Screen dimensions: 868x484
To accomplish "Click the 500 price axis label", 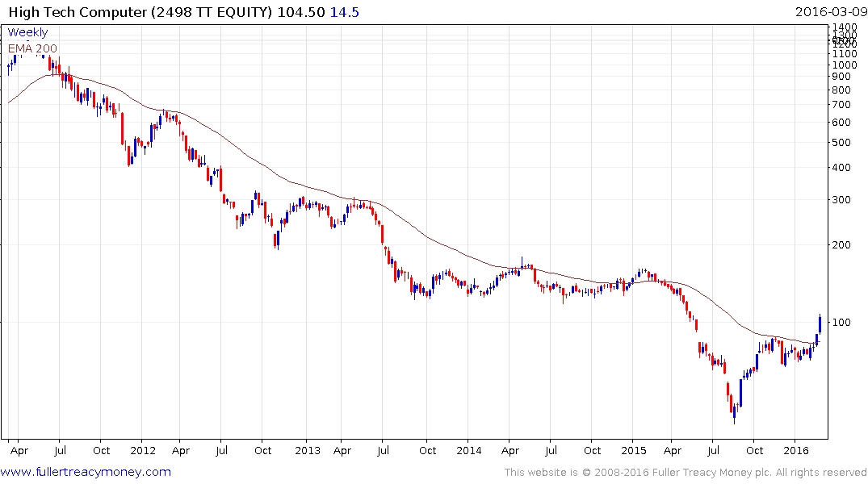I will (841, 142).
